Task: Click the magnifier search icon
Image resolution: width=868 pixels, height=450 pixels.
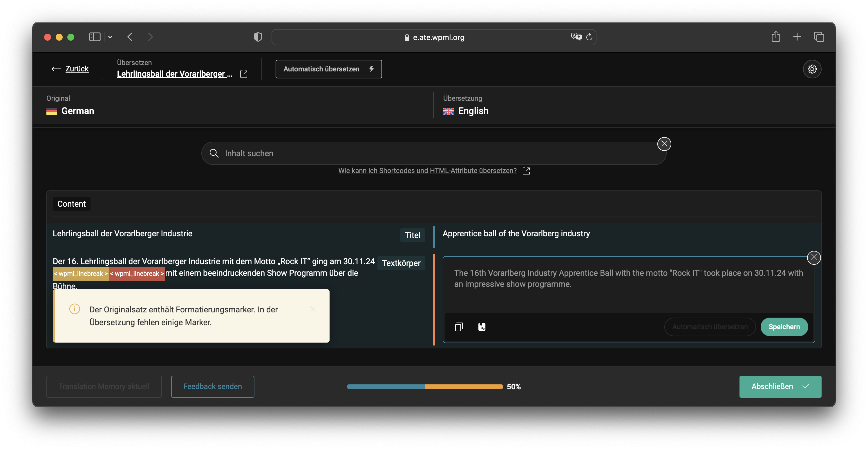Action: point(214,154)
